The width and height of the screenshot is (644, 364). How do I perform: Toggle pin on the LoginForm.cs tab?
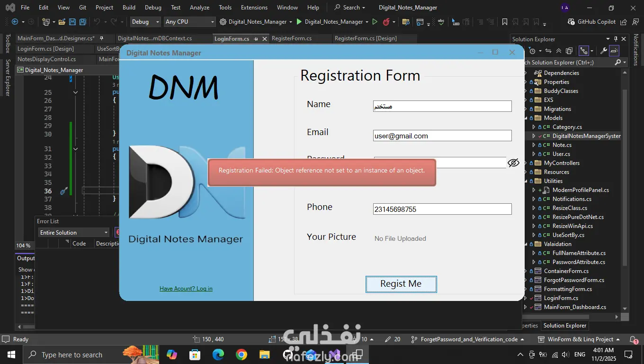(x=256, y=39)
